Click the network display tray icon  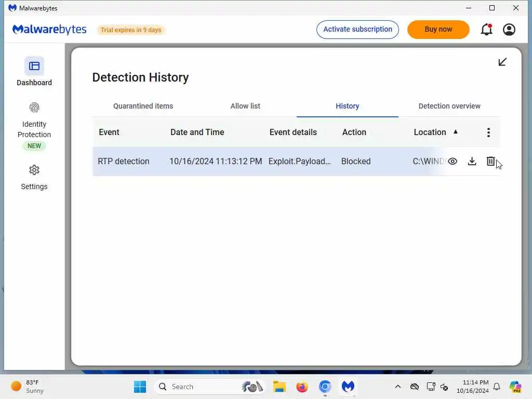click(x=431, y=387)
